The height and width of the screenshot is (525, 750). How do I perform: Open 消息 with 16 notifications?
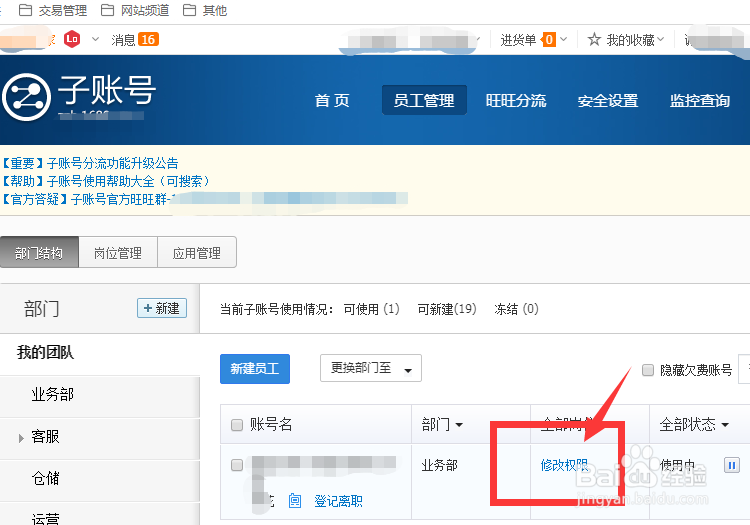click(135, 40)
